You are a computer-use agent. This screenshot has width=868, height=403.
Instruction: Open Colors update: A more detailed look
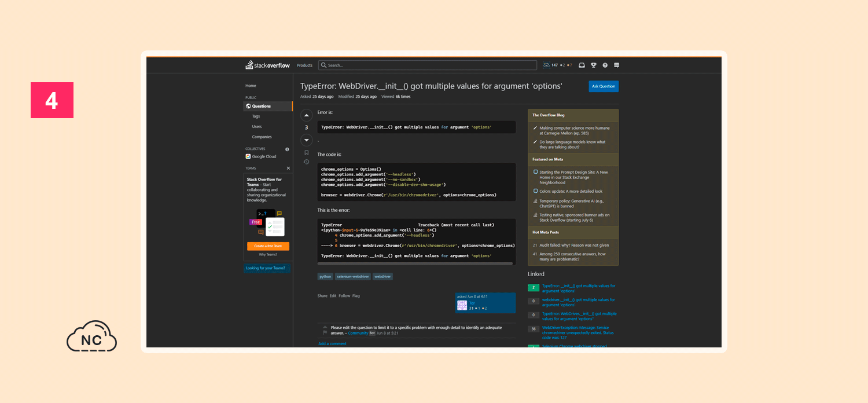[571, 191]
